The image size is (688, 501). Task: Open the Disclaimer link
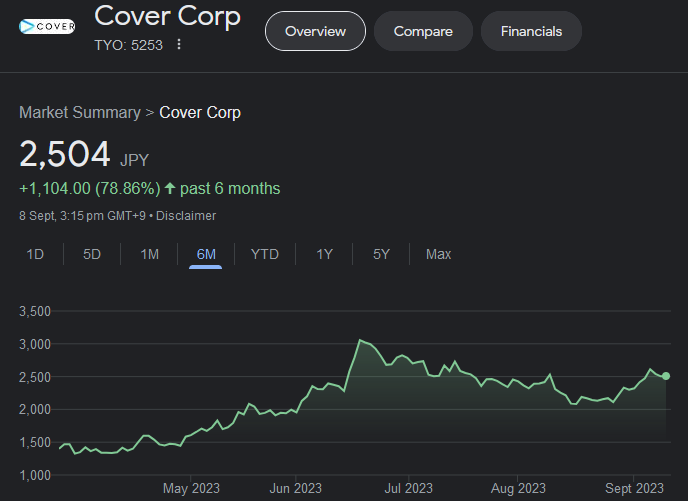[185, 215]
